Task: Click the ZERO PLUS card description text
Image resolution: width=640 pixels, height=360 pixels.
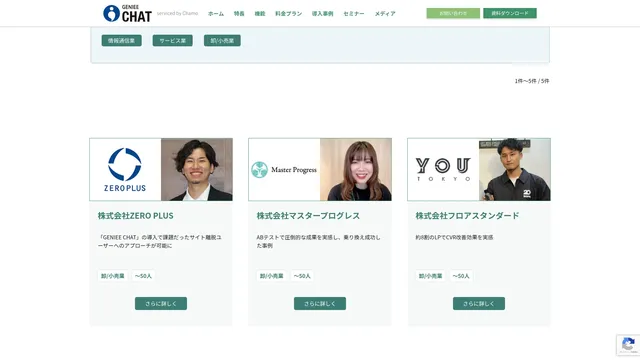Action: pyautogui.click(x=160, y=241)
